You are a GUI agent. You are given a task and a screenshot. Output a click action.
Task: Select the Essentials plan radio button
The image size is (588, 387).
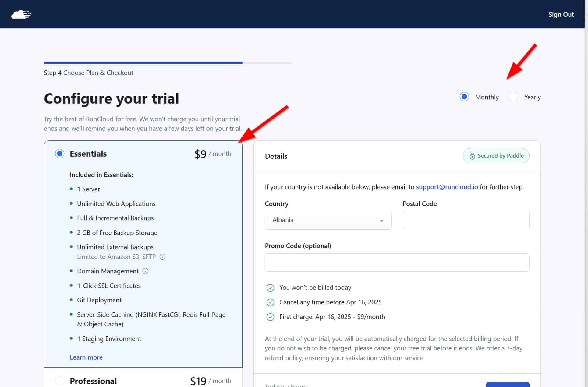60,154
